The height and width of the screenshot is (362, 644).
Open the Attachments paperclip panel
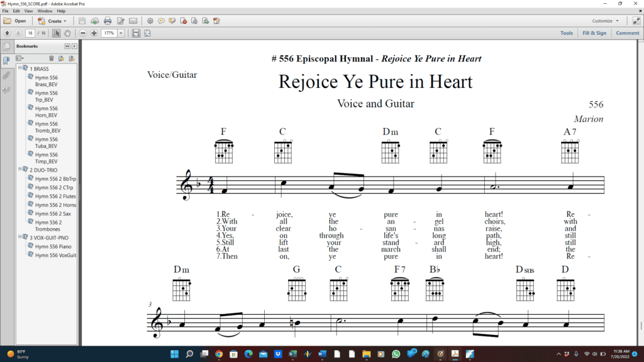pos(6,75)
